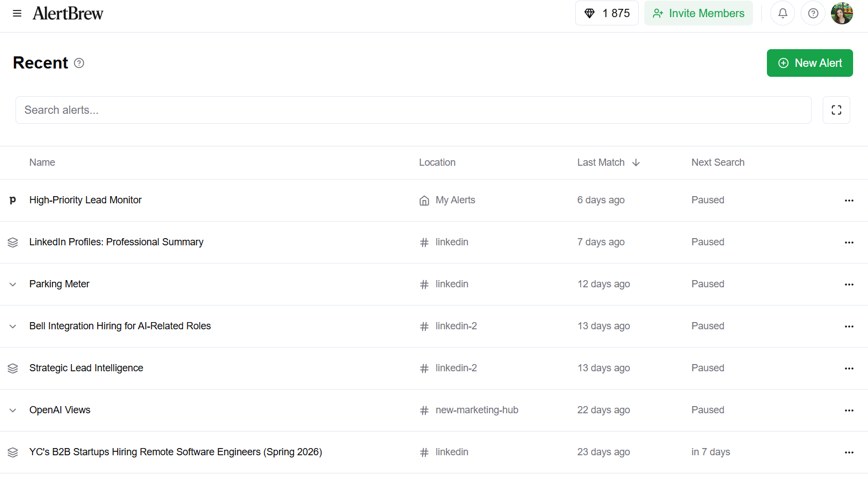Click linkedin-2 channel in Strategic Lead row
This screenshot has width=868, height=479.
(456, 368)
